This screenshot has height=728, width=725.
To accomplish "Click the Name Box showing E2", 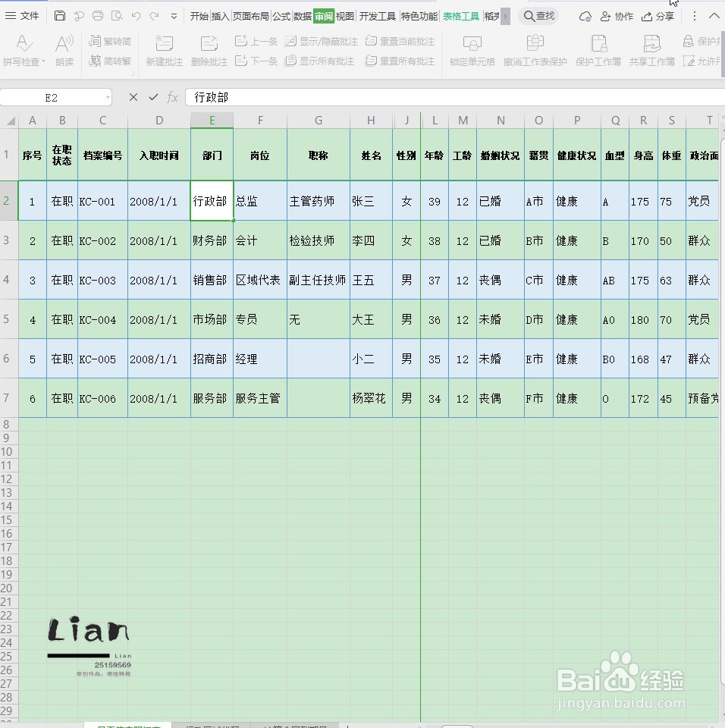I will coord(51,98).
